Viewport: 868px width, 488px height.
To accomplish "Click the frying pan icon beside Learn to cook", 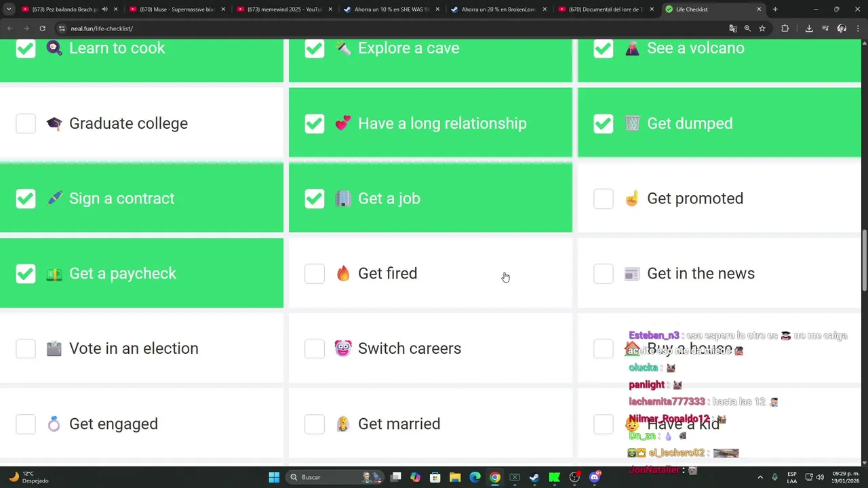I will [x=54, y=48].
